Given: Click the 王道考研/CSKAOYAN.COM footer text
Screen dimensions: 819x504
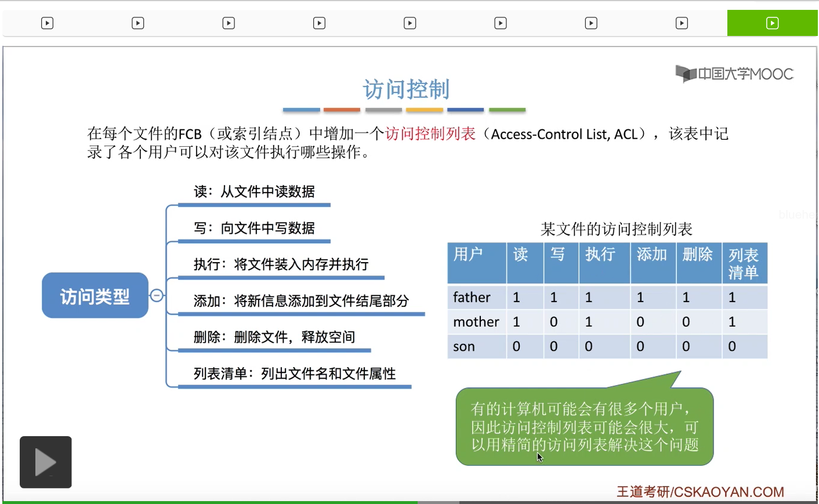Looking at the screenshot, I should coord(700,492).
